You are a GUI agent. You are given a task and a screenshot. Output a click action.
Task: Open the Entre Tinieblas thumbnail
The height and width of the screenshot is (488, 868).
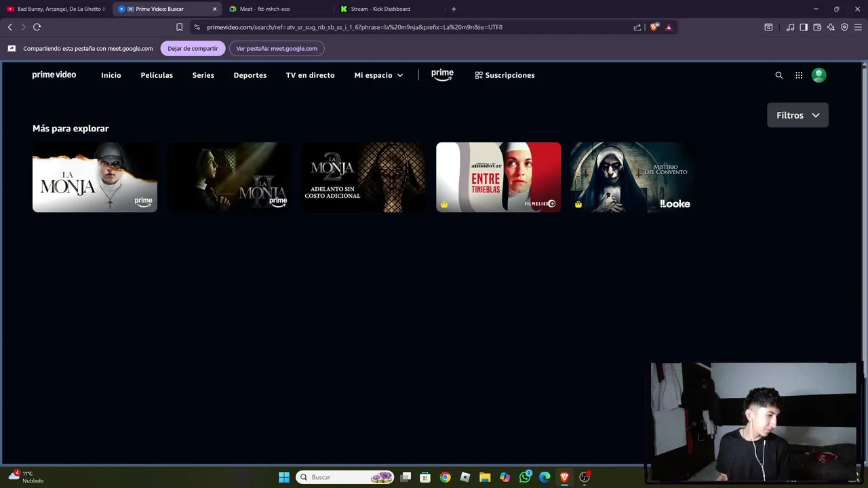(x=498, y=178)
